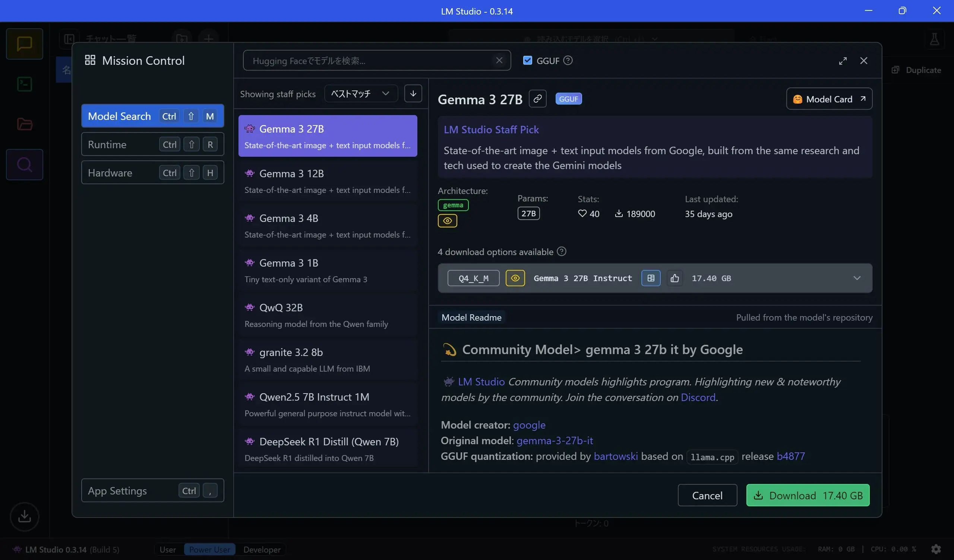
Task: Select the Model Search tab
Action: coord(152,116)
